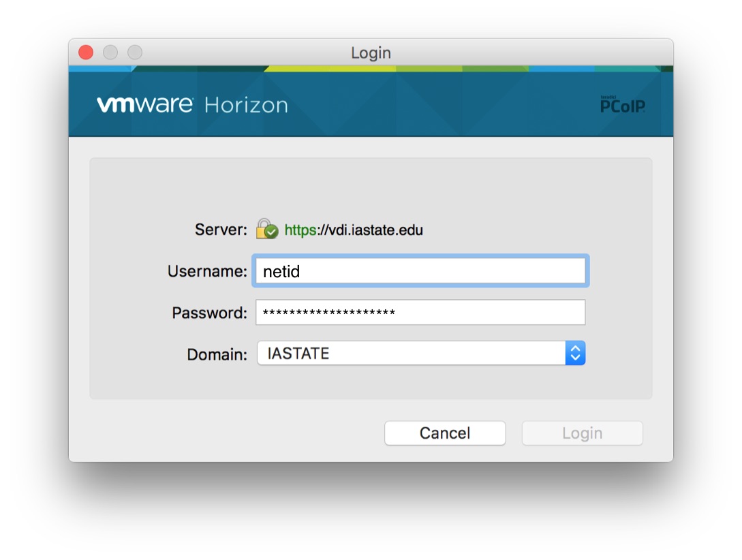The height and width of the screenshot is (560, 742).
Task: Click the Login button
Action: [x=582, y=433]
